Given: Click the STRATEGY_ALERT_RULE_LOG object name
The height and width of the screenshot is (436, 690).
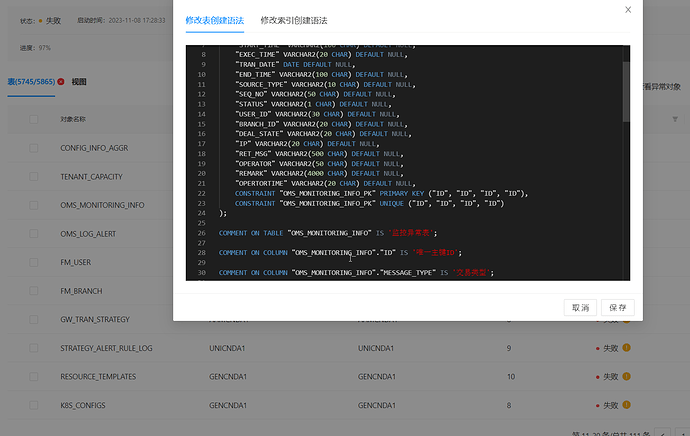Looking at the screenshot, I should [x=106, y=348].
